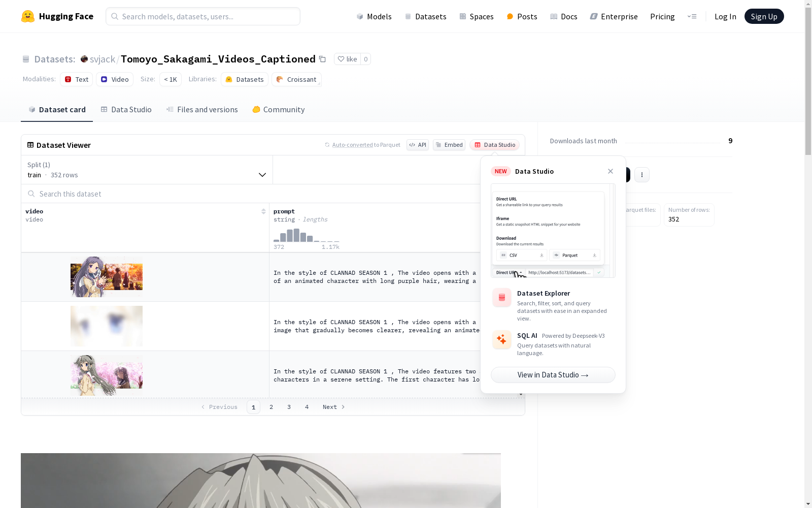Click the Datasets library tag
The image size is (812, 508).
click(x=245, y=79)
